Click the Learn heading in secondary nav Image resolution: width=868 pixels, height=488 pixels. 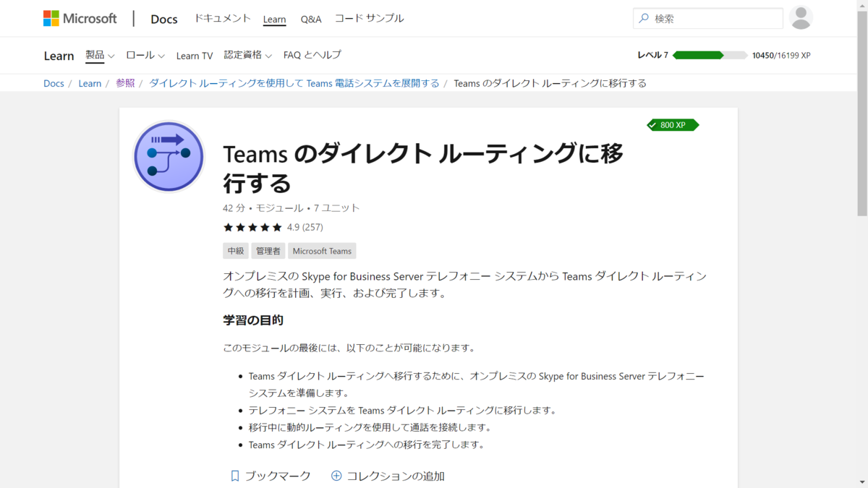coord(59,56)
